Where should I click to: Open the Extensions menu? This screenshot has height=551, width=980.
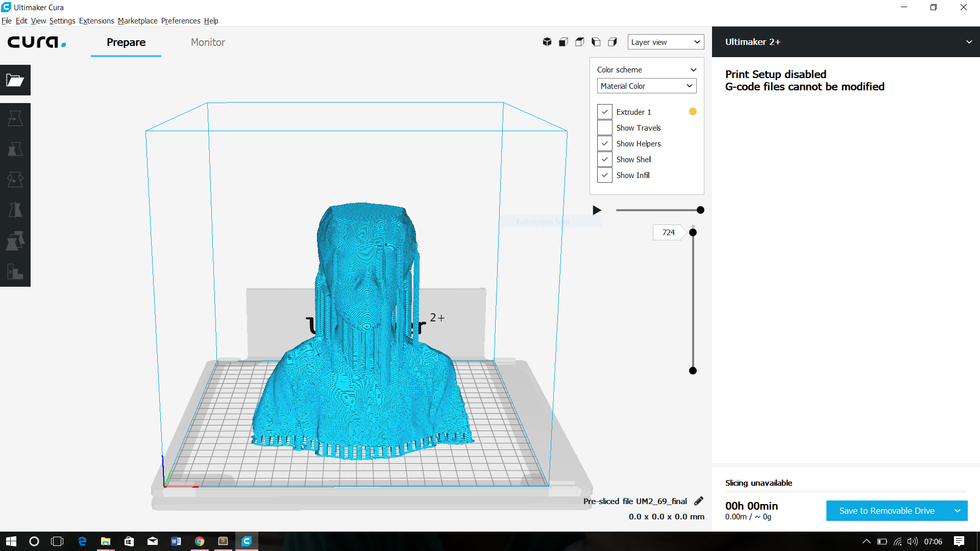pos(96,21)
